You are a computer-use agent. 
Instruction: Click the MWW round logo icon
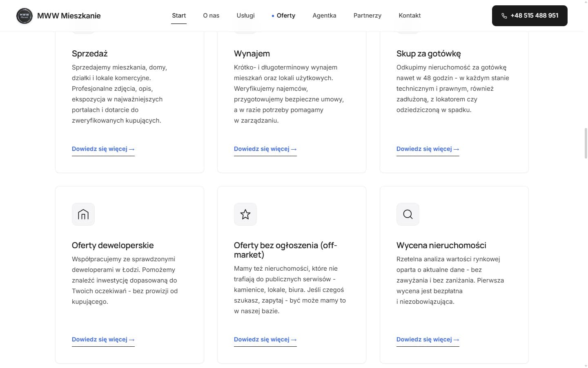[x=24, y=16]
